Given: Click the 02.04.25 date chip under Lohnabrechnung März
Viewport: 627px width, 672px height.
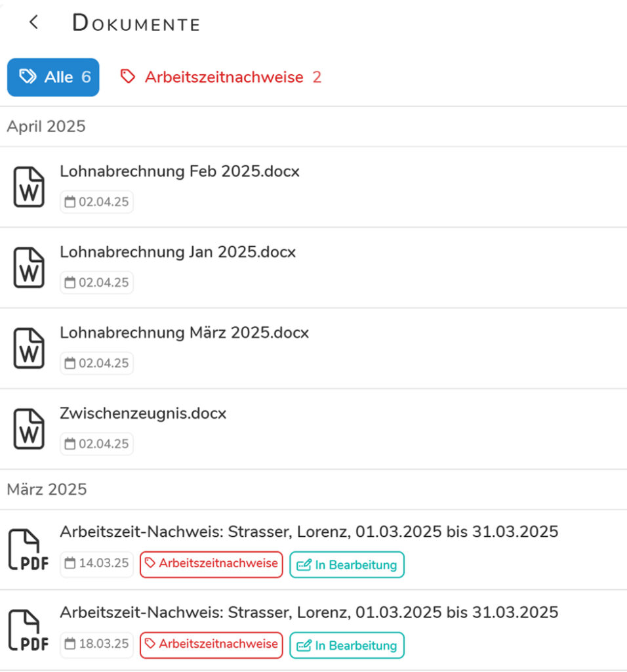Looking at the screenshot, I should click(97, 363).
